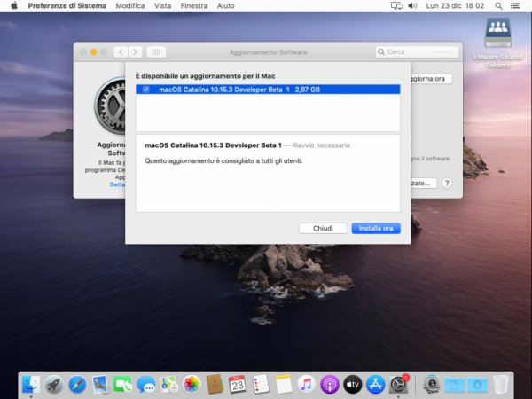Open Podcasts app in Dock

click(330, 385)
